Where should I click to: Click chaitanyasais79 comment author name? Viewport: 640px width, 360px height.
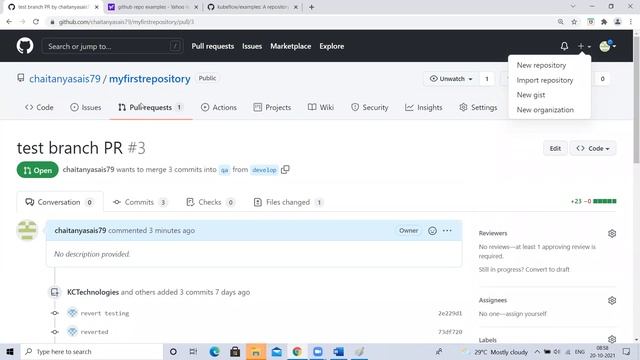pyautogui.click(x=80, y=231)
